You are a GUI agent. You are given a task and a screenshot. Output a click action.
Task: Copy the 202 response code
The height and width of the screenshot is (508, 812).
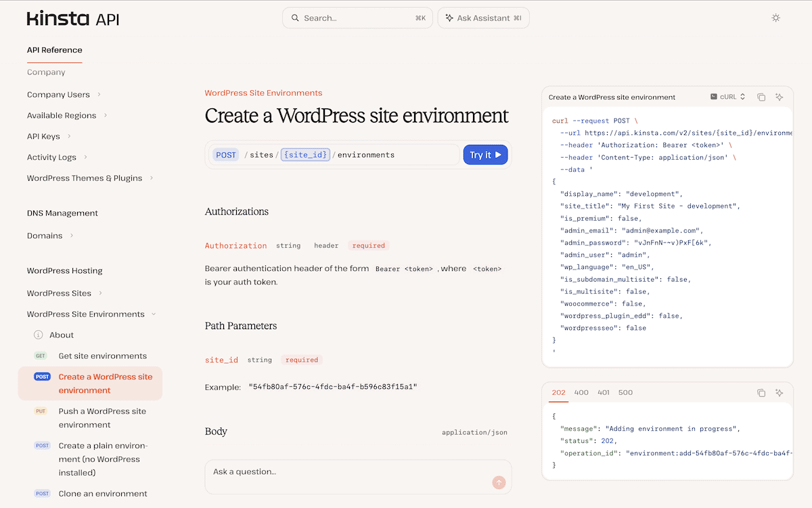761,392
